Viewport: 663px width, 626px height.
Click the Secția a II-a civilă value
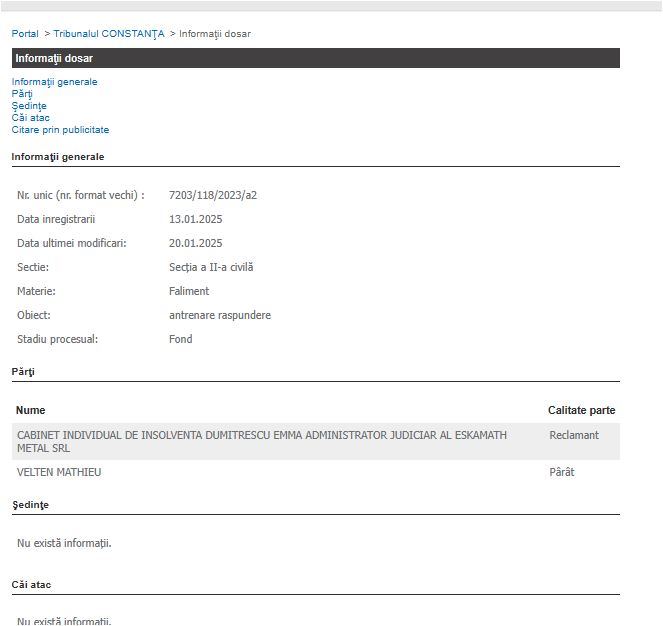coord(211,267)
